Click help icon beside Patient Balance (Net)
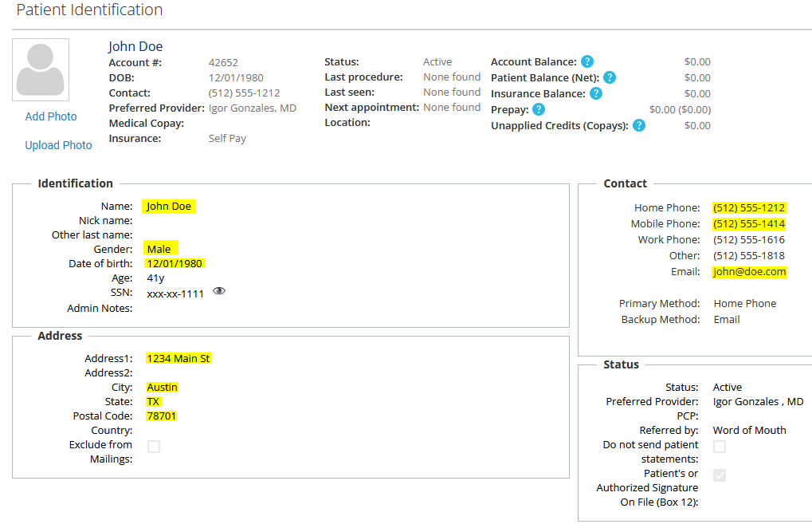Viewport: 812px width, 524px height. (610, 77)
